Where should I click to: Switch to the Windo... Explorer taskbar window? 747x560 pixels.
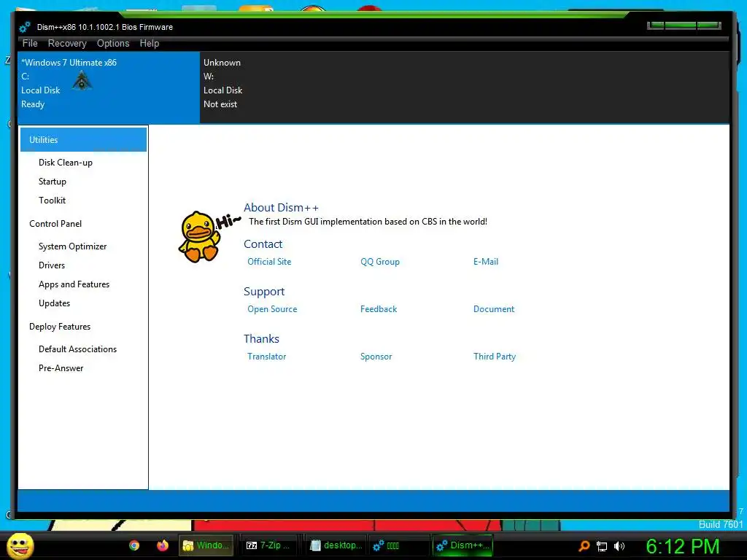[x=206, y=545]
